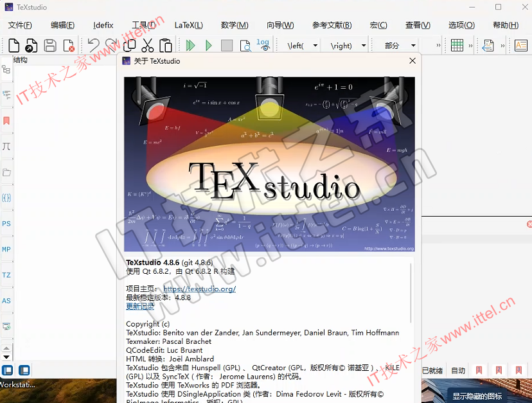The width and height of the screenshot is (532, 403).
Task: Select the PS symbols sidebar icon
Action: tap(6, 224)
